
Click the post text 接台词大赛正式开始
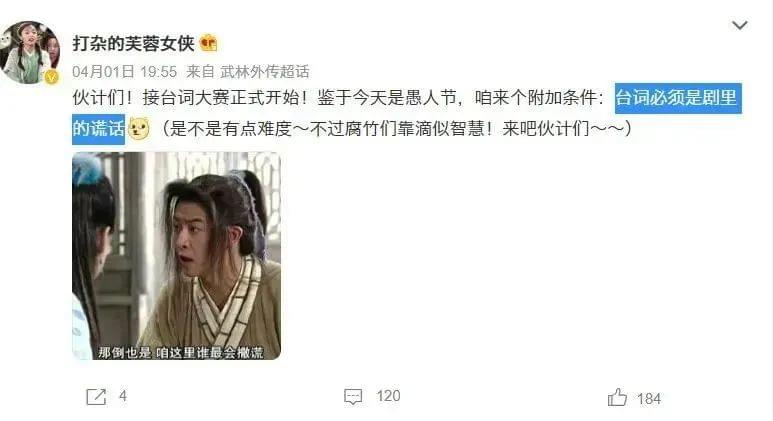(x=221, y=98)
